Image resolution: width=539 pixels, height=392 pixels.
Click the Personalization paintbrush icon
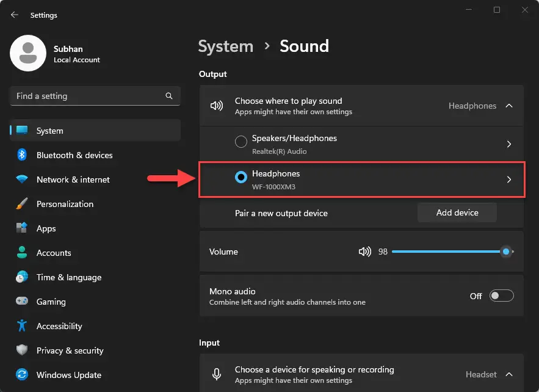[22, 203]
